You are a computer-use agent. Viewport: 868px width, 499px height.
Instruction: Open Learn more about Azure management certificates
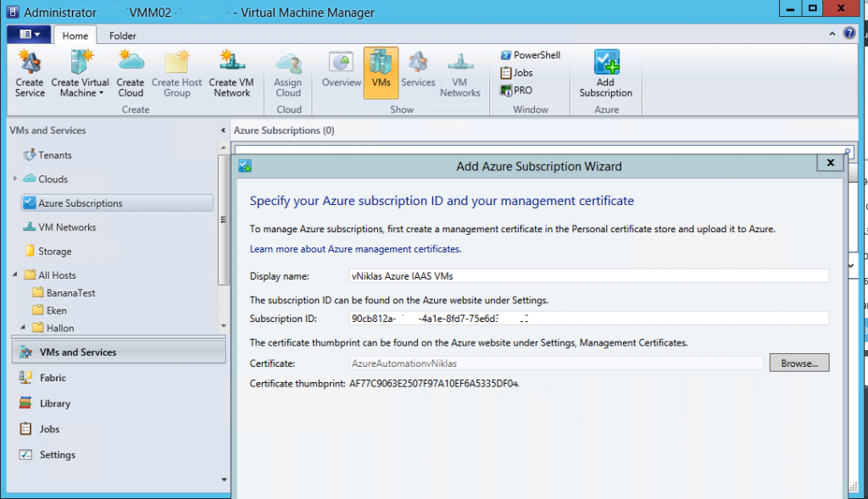click(x=355, y=249)
